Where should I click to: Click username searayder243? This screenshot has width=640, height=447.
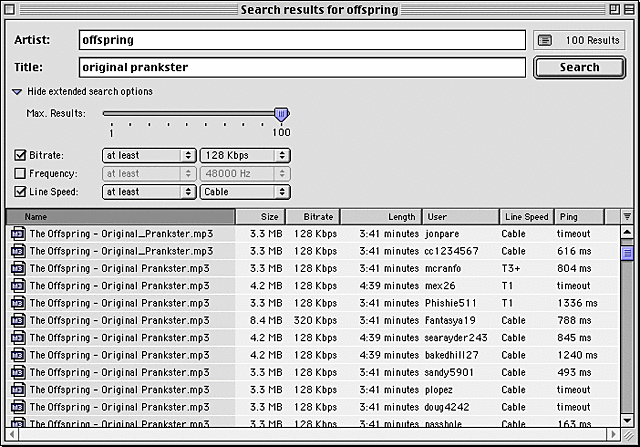pos(456,338)
